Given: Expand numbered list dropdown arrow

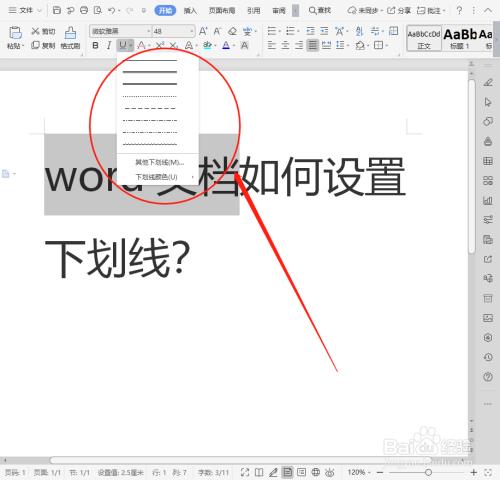Looking at the screenshot, I should (298, 32).
